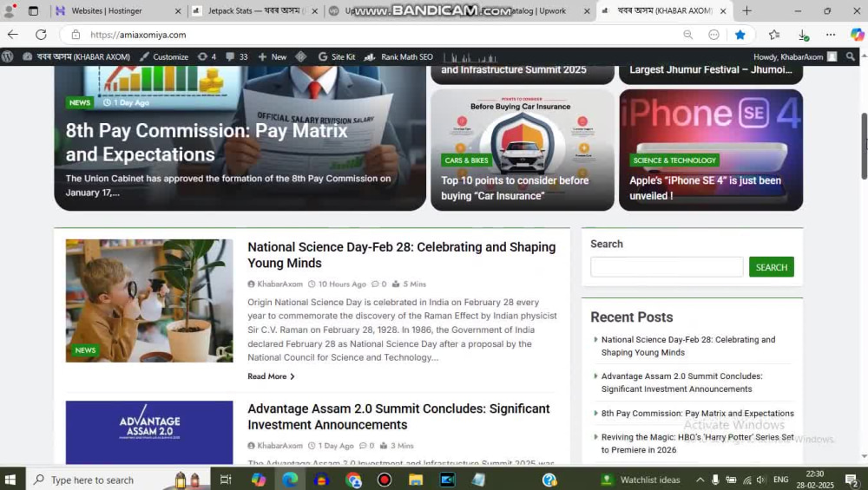Open the iPhone SE 4 article card
868x490 pixels.
click(711, 150)
